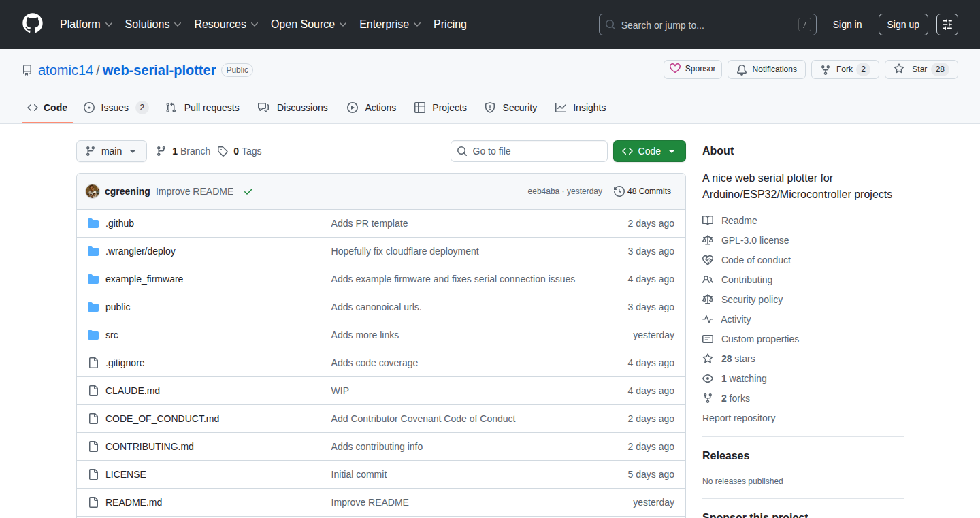Open the CONTRIBUTING.md file

pyautogui.click(x=150, y=447)
